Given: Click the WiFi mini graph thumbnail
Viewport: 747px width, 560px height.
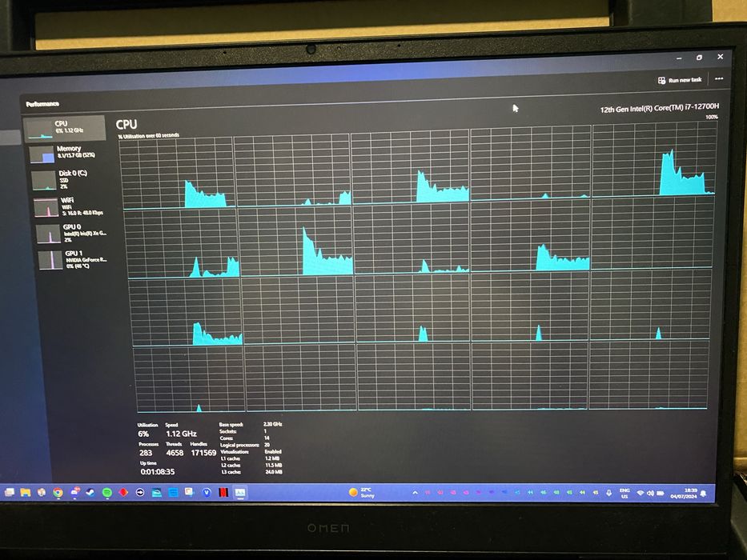Looking at the screenshot, I should coord(46,208).
